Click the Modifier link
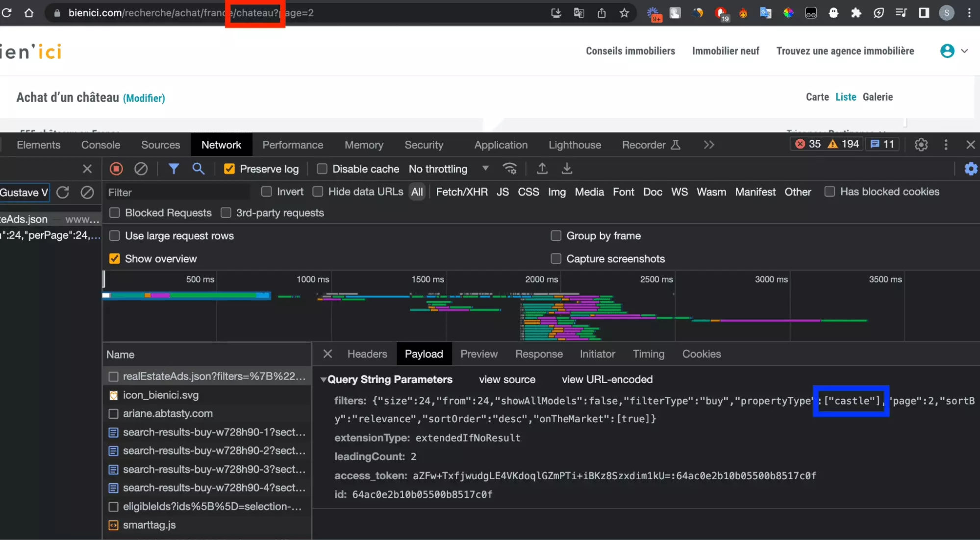980x540 pixels. pyautogui.click(x=144, y=98)
